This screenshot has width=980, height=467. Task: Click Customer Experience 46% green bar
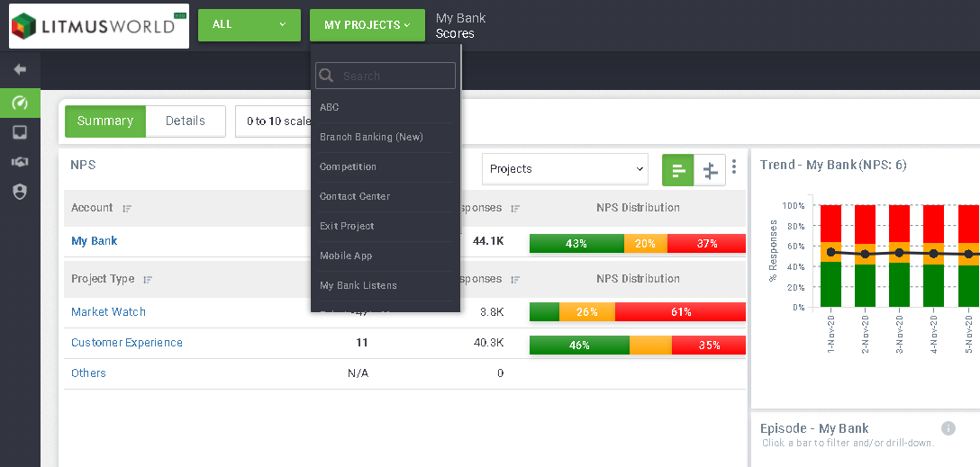coord(579,345)
